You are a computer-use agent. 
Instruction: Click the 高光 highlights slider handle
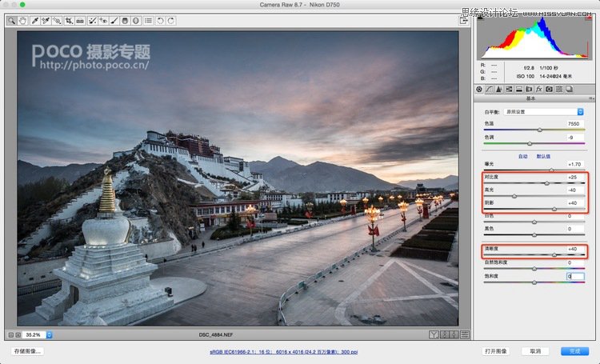pos(514,196)
